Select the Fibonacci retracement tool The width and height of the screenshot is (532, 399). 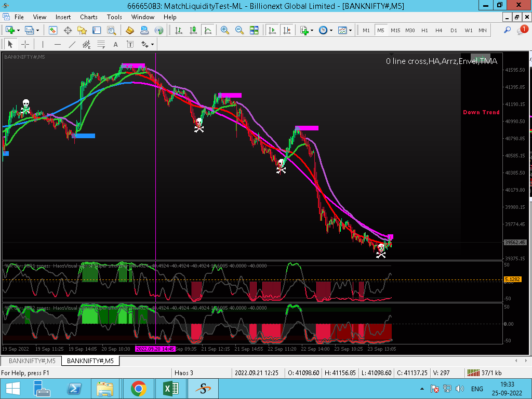[x=101, y=44]
